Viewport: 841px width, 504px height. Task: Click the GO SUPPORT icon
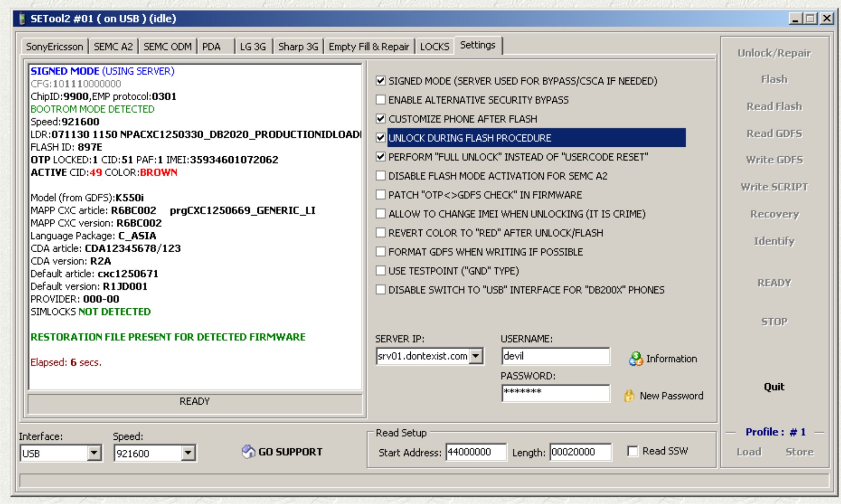(248, 451)
